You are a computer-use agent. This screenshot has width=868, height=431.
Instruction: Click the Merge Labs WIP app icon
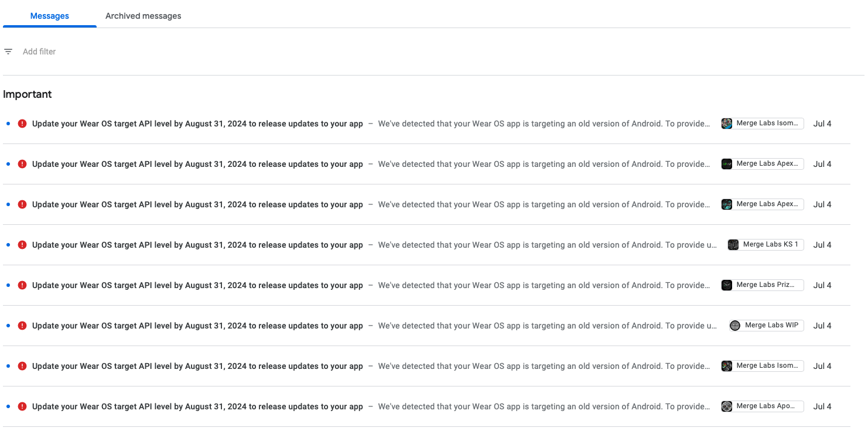tap(735, 326)
